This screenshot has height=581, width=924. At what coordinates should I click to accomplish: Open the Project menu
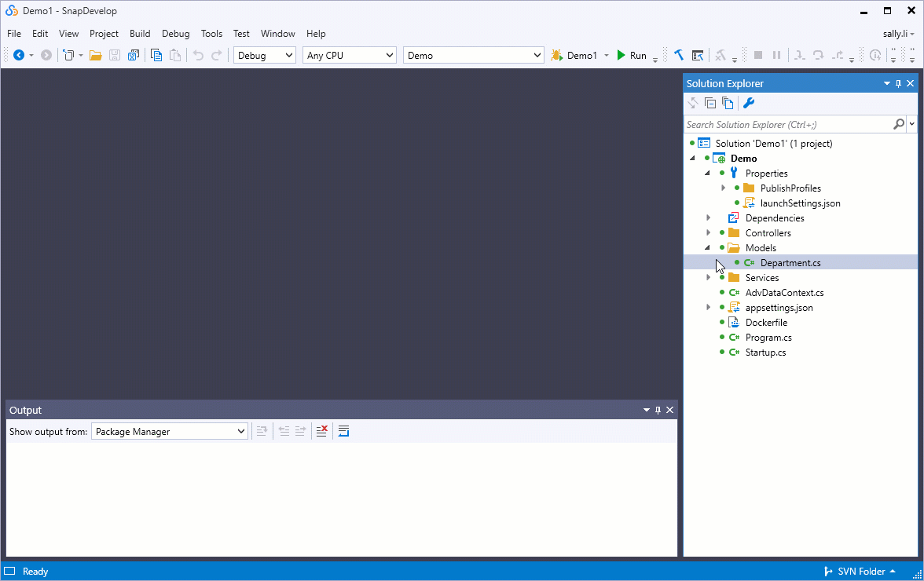(104, 34)
